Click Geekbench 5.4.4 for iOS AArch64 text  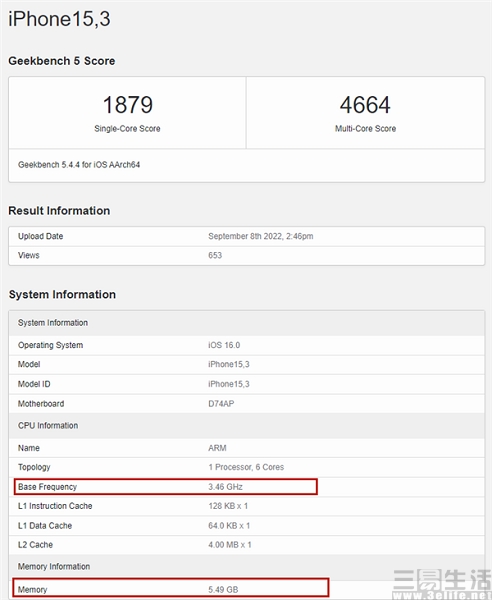click(79, 165)
